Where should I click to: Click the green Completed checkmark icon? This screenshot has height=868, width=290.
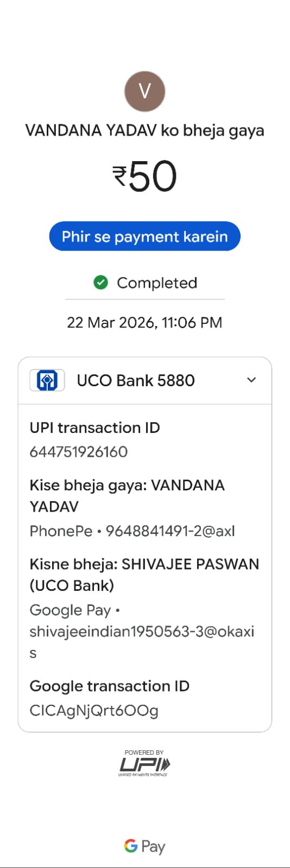point(101,282)
